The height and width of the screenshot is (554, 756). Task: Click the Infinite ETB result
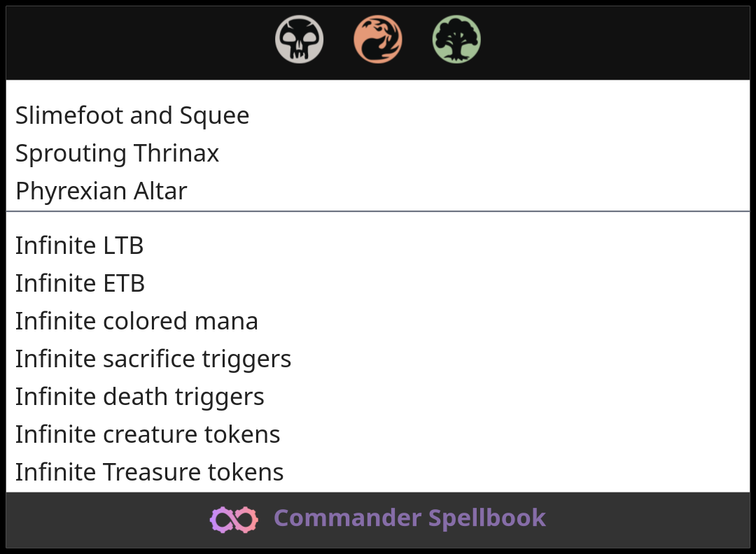(x=80, y=283)
